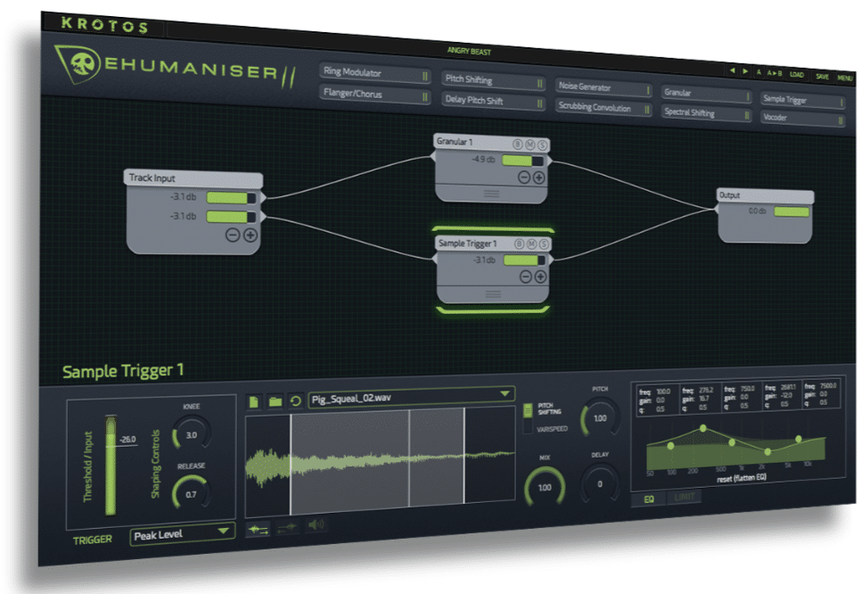Copy A to B with A▸B button

[774, 73]
